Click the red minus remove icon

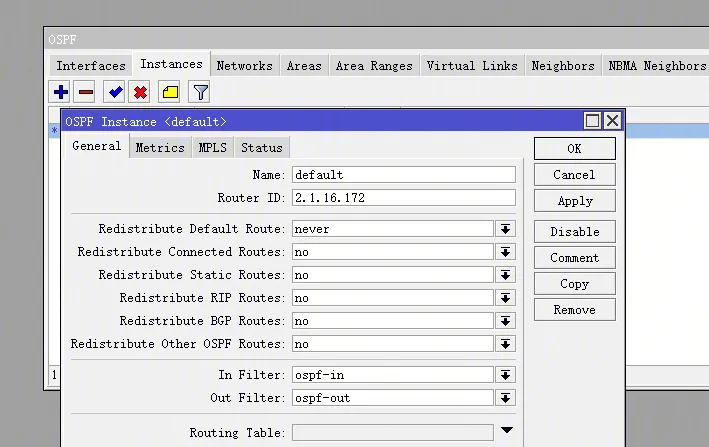(x=86, y=92)
